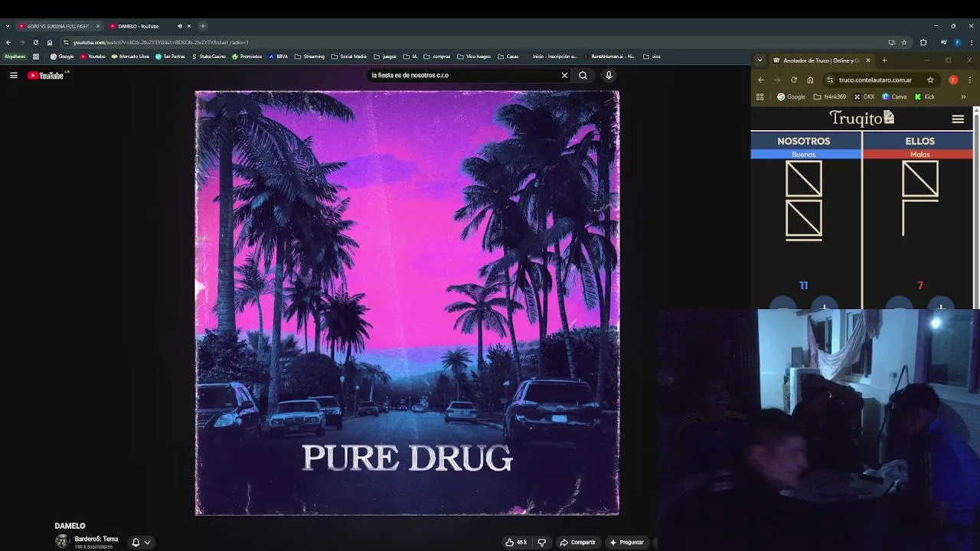Open the RentAHuman.ai bookmark

pos(609,56)
